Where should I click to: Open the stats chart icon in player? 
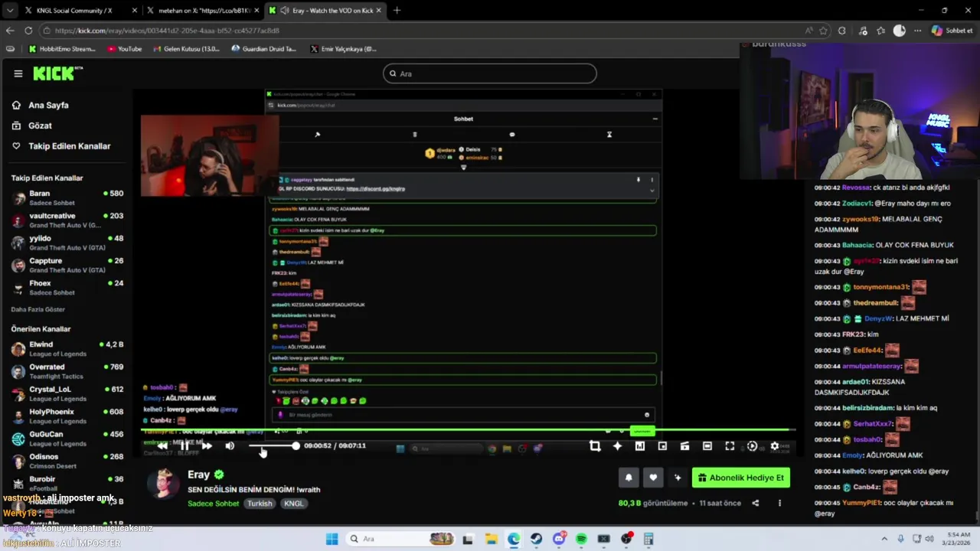(x=640, y=446)
